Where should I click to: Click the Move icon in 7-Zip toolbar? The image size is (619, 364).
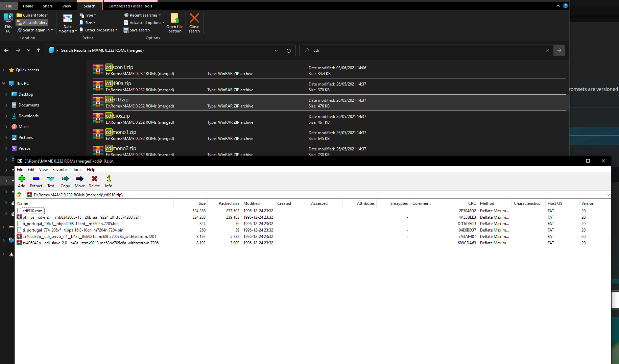pos(80,181)
